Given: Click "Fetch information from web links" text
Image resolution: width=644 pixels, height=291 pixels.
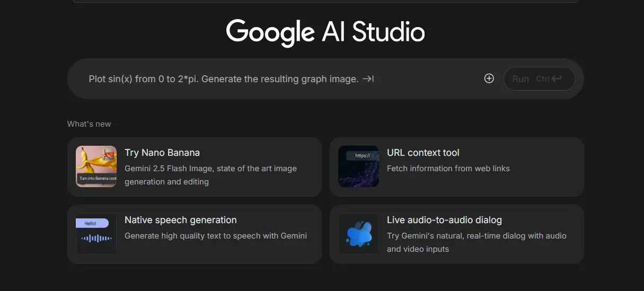Looking at the screenshot, I should (448, 169).
